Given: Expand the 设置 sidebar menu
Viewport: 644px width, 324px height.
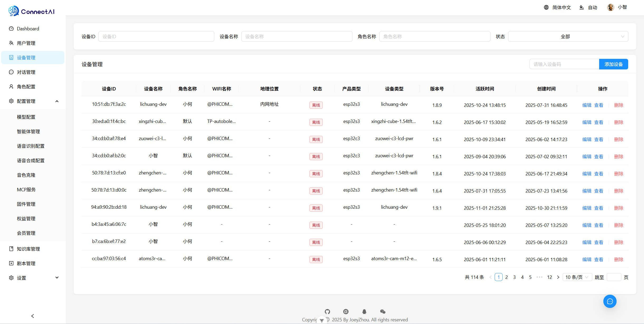Looking at the screenshot, I should [57, 278].
